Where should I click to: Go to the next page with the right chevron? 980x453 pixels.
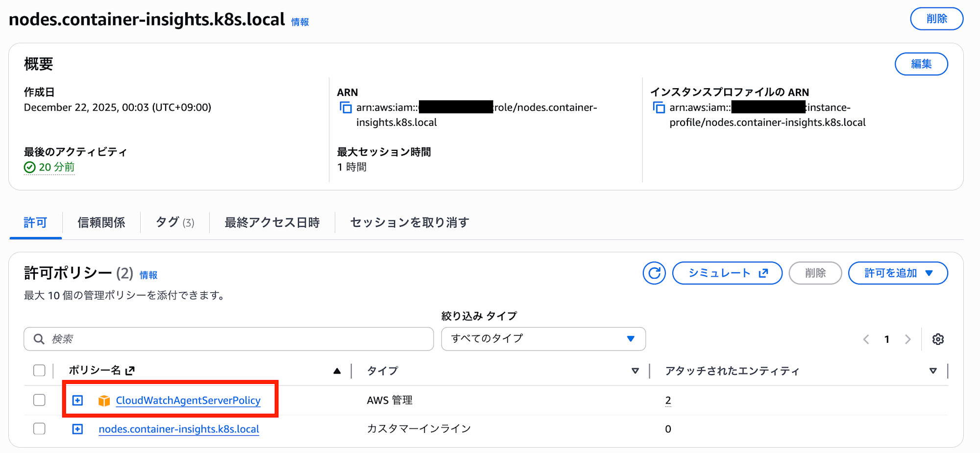pos(908,338)
